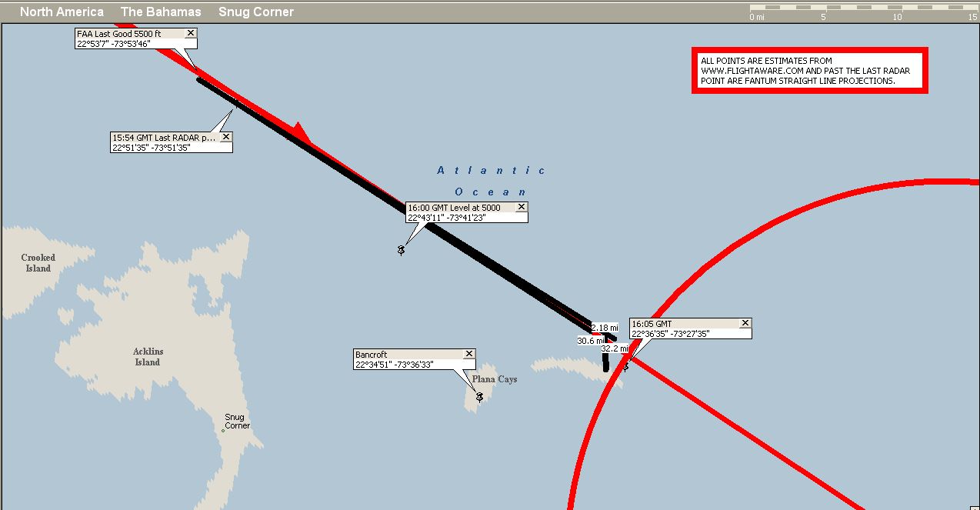Click the 16:05 GMT balloon title

tap(652, 324)
